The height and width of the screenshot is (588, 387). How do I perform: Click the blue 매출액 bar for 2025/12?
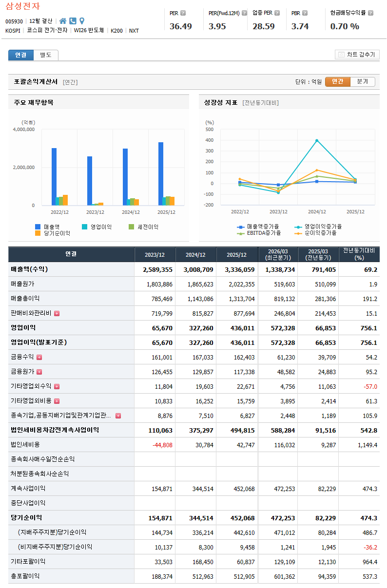coord(161,174)
